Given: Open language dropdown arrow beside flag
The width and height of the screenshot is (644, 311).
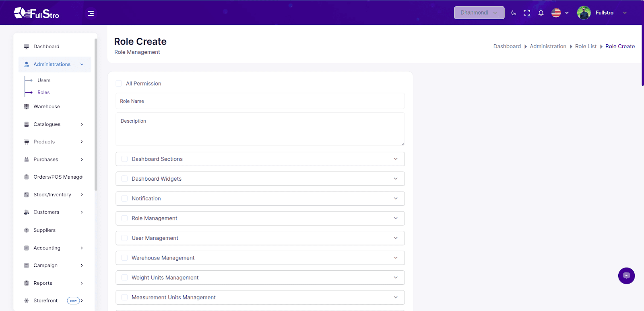Looking at the screenshot, I should click(x=567, y=13).
